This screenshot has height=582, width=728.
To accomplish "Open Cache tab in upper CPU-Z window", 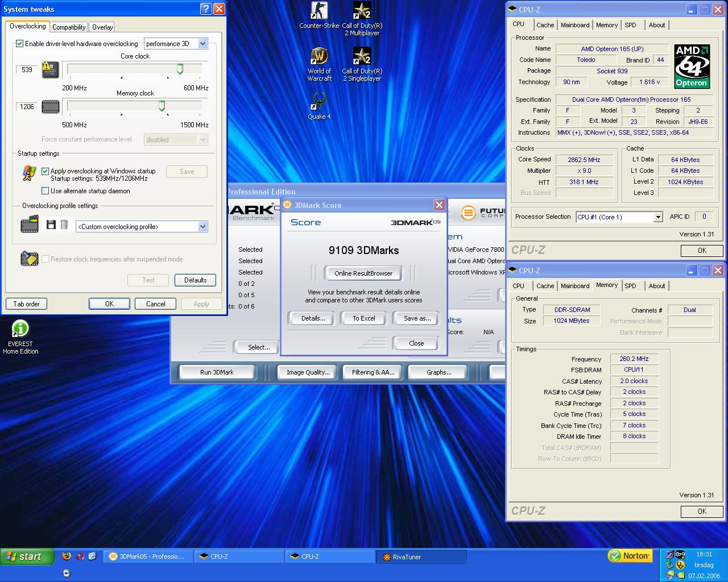I will 545,25.
